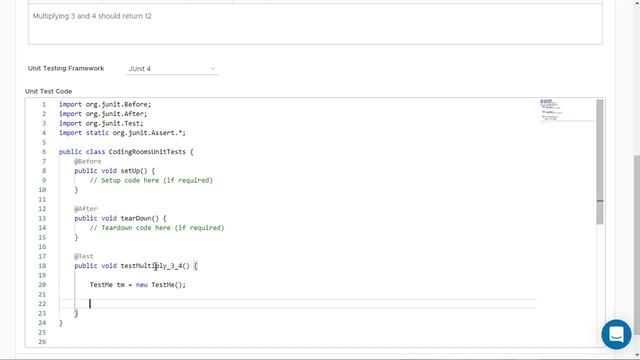The width and height of the screenshot is (640, 360).
Task: Click the 'Setup code here' comment
Action: 151,180
